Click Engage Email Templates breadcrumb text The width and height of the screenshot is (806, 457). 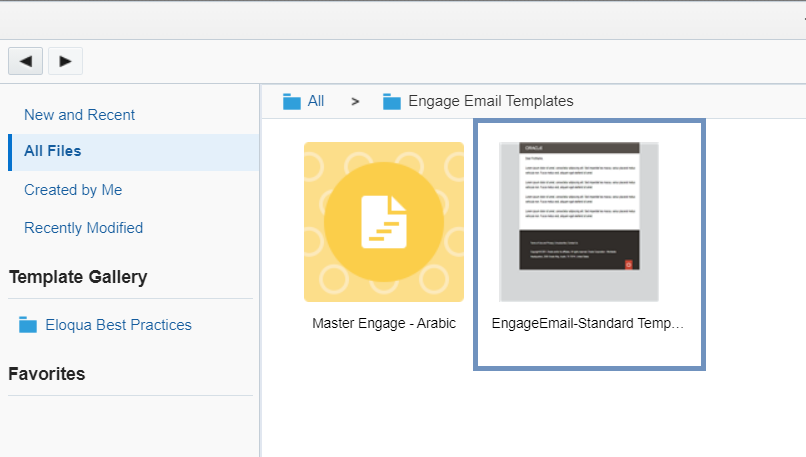tap(491, 101)
